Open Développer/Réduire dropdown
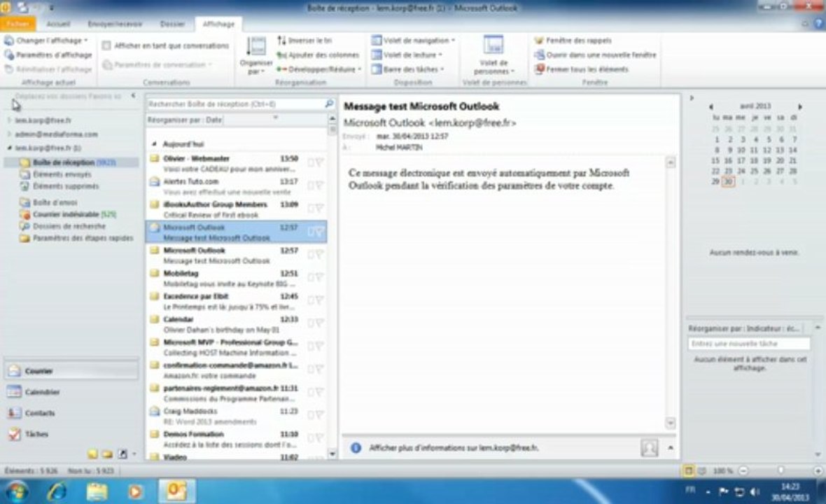The image size is (826, 504). click(x=319, y=69)
